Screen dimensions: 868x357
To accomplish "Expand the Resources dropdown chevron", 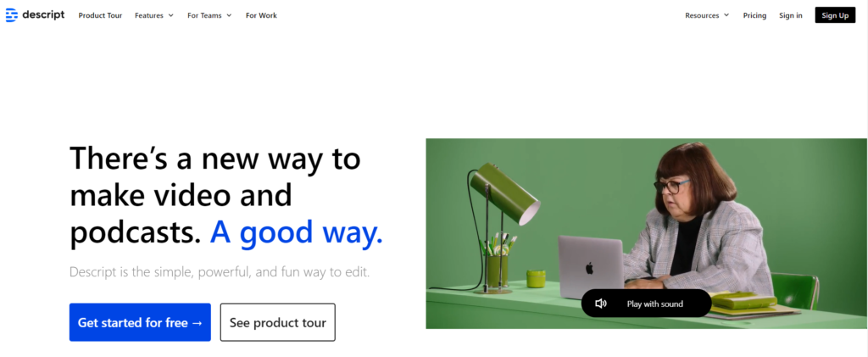I will tap(726, 15).
